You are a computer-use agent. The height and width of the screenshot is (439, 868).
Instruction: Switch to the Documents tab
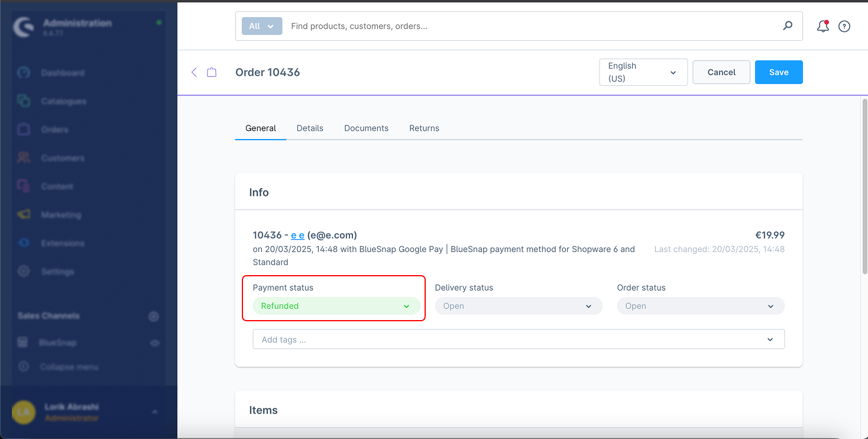(x=366, y=128)
